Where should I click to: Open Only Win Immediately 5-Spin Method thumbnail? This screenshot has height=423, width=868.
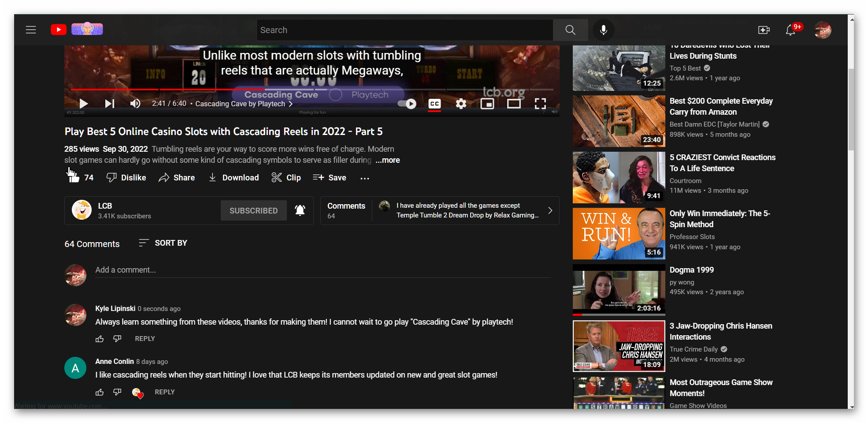pyautogui.click(x=619, y=234)
